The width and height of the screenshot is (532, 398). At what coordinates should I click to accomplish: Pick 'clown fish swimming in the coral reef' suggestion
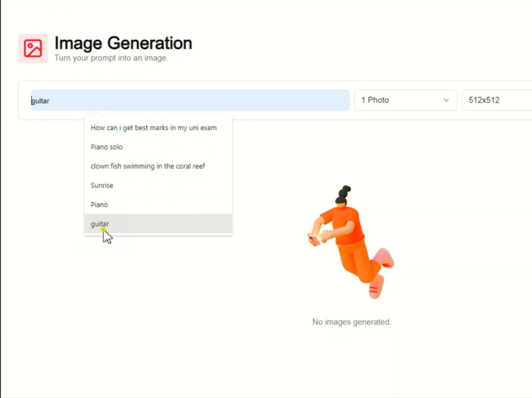[158, 166]
